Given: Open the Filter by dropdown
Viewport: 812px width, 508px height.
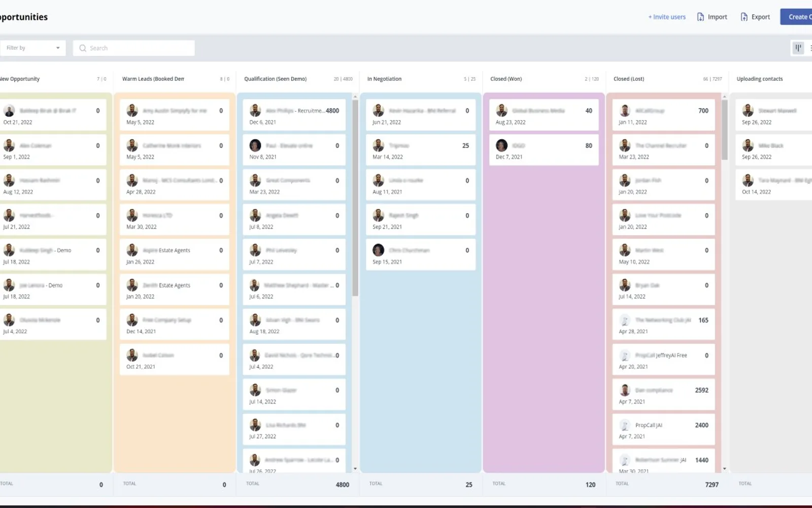Looking at the screenshot, I should 33,48.
